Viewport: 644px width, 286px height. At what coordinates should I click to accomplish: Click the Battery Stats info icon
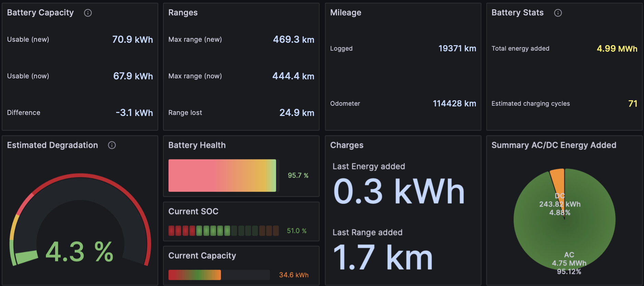558,13
